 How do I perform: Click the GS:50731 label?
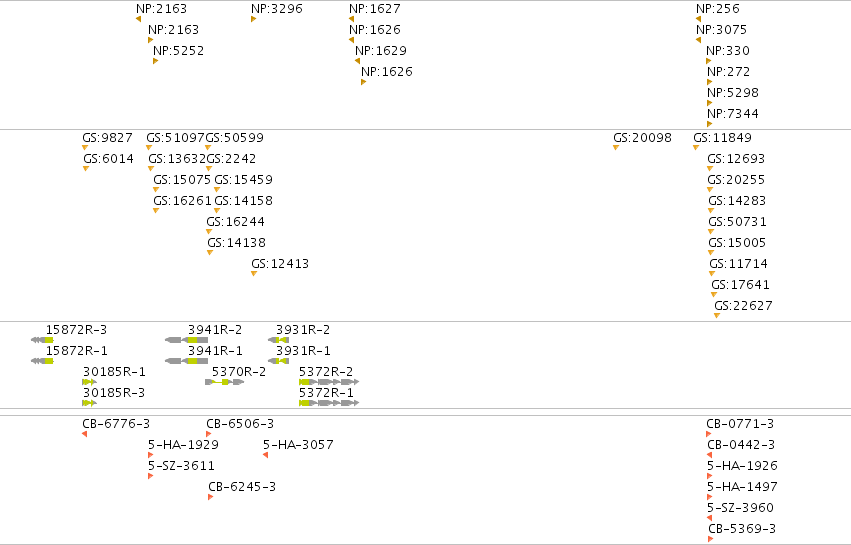click(x=738, y=221)
